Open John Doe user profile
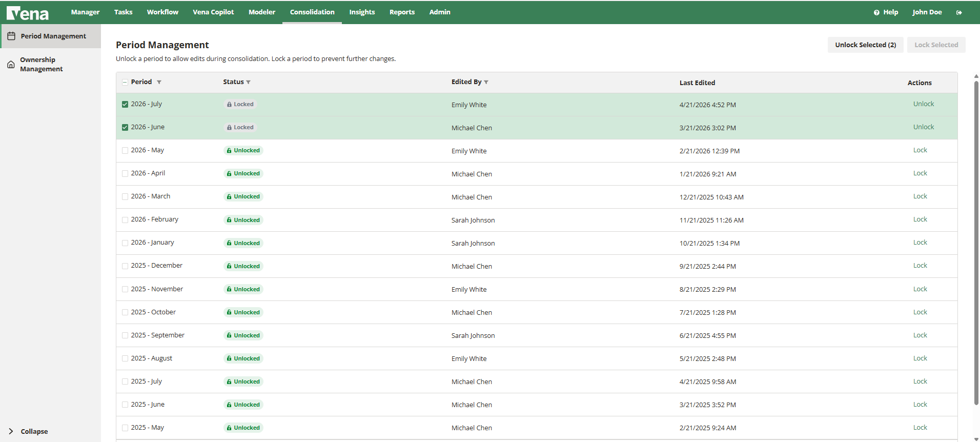This screenshot has height=442, width=980. click(927, 12)
